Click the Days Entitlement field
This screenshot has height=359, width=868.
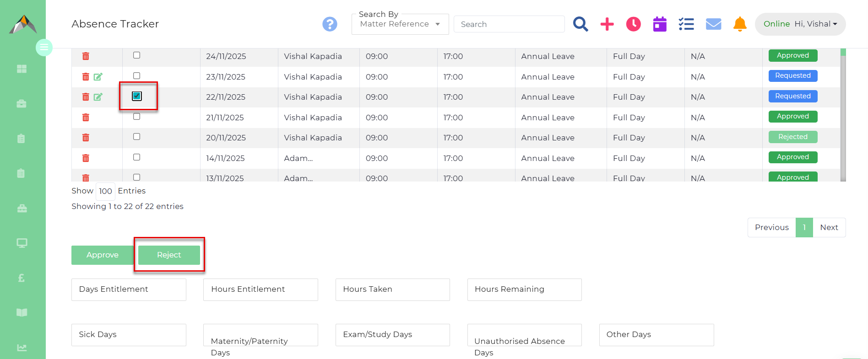pyautogui.click(x=129, y=289)
